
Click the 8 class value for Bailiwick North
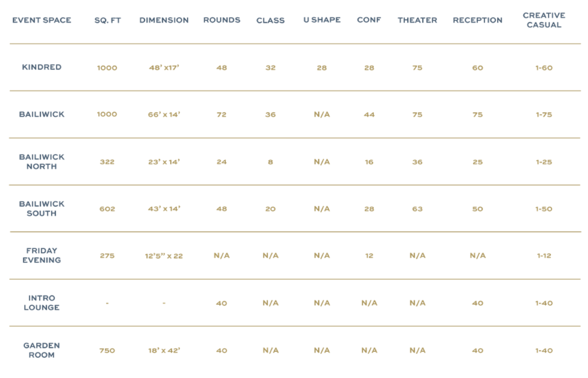(x=271, y=162)
